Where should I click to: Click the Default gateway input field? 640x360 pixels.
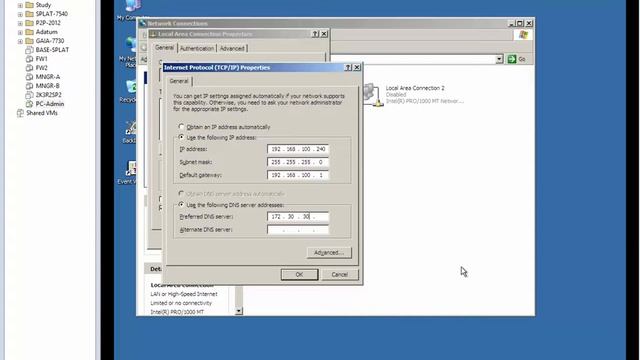coord(298,175)
